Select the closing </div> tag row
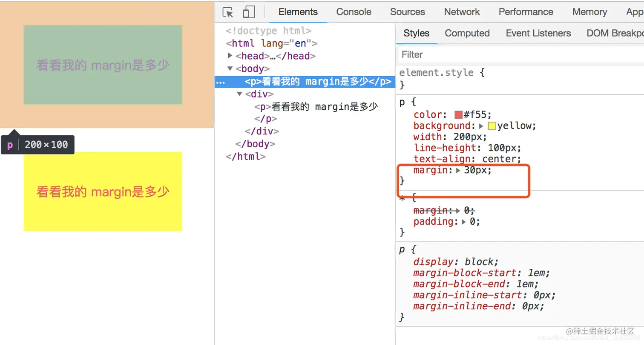The height and width of the screenshot is (345, 644). tap(262, 131)
